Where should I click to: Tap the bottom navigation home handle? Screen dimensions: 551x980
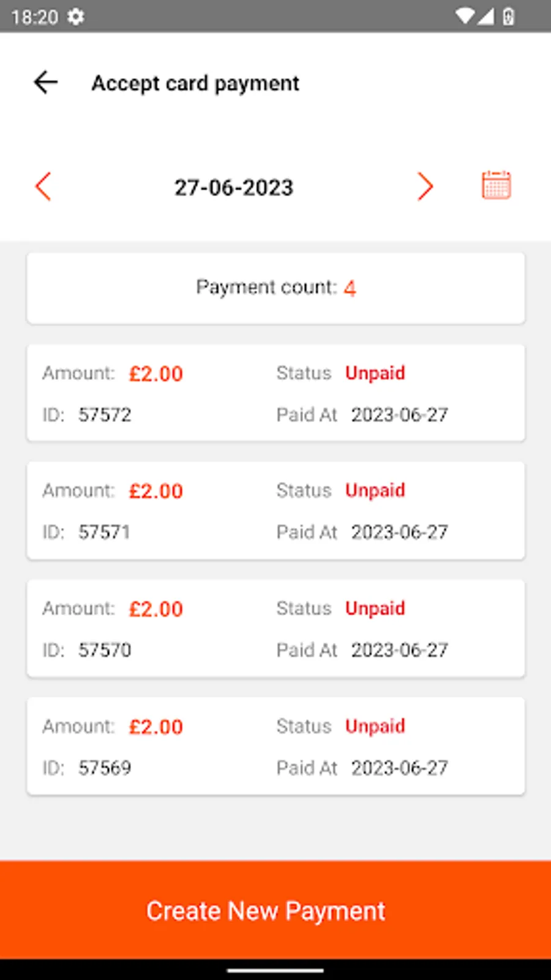(275, 970)
